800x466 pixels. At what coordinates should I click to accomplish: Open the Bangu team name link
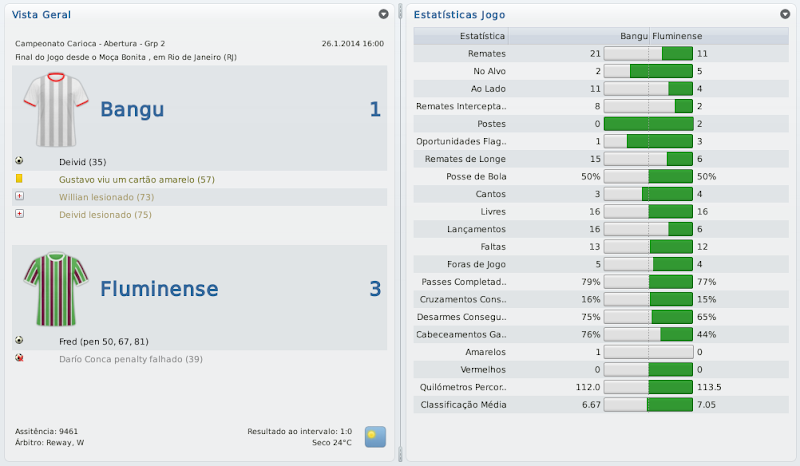coord(132,109)
